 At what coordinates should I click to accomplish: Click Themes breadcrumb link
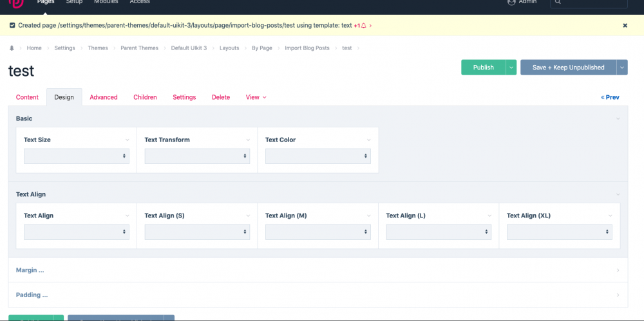coord(98,48)
